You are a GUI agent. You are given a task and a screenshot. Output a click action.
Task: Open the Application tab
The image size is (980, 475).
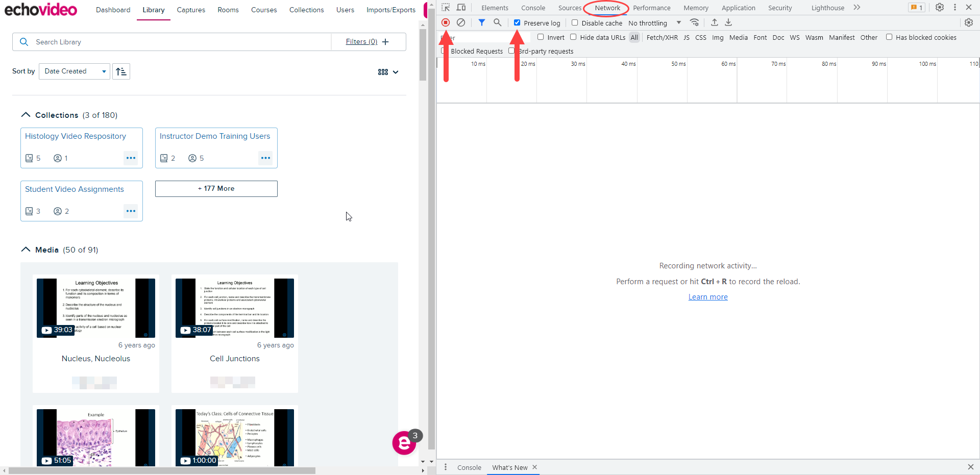click(738, 8)
